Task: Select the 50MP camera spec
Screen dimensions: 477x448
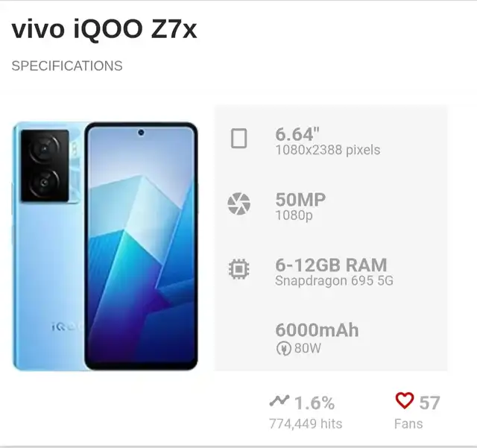Action: 300,200
